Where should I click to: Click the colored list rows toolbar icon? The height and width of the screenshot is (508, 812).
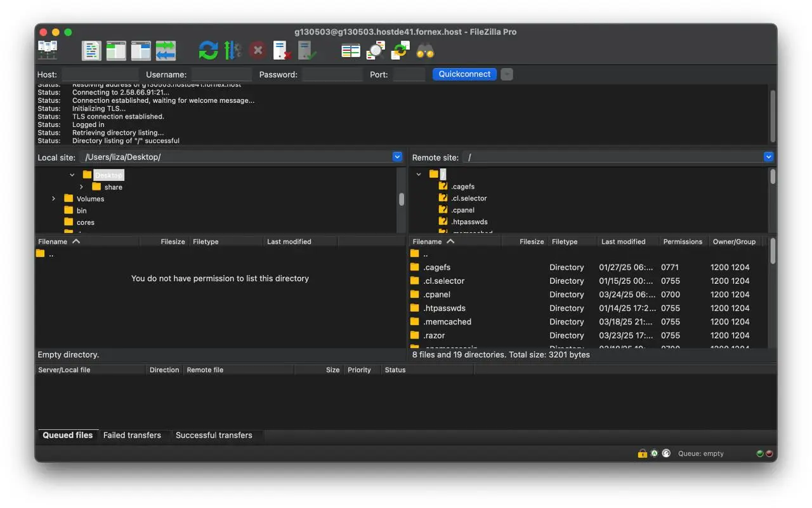click(x=351, y=50)
